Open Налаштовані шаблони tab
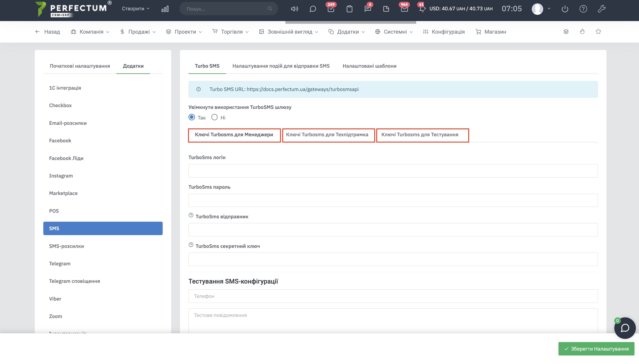 click(369, 66)
